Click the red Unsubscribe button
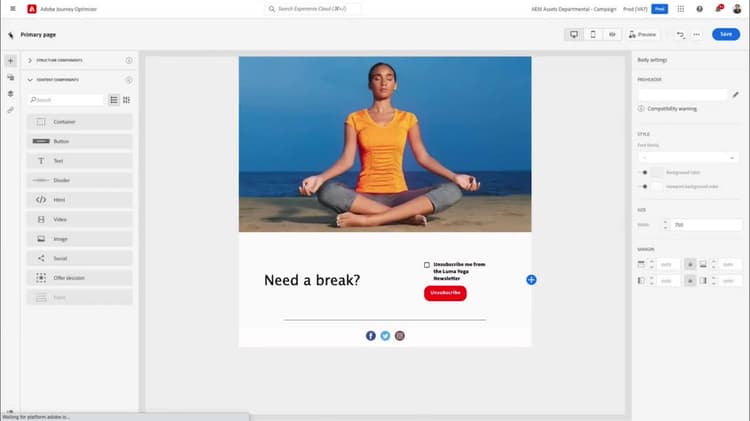The image size is (750, 421). pyautogui.click(x=445, y=293)
